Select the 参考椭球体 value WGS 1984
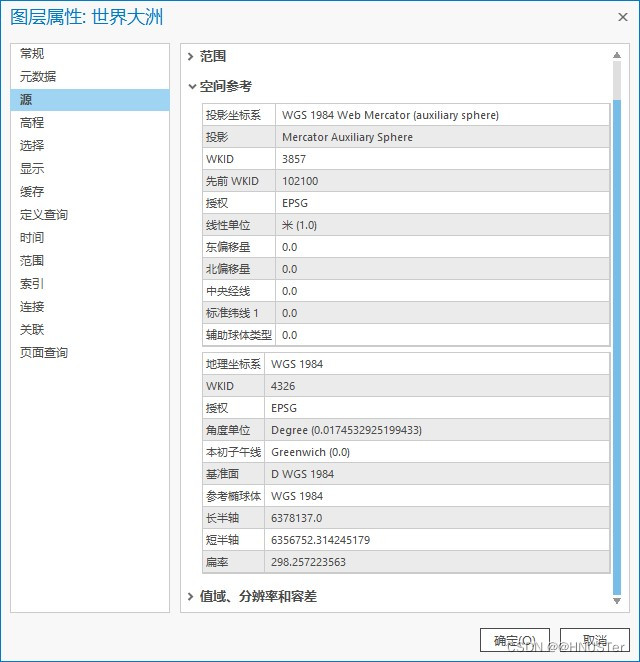This screenshot has width=640, height=662. [x=297, y=496]
